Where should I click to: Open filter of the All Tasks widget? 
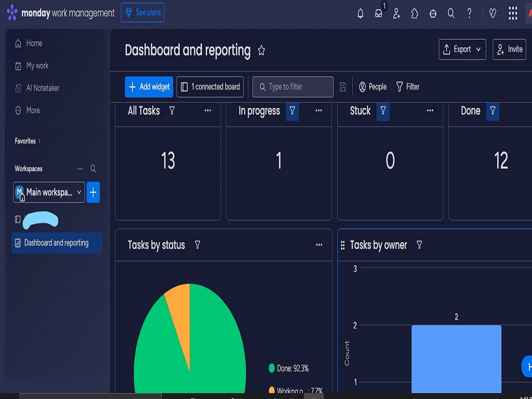pos(172,111)
